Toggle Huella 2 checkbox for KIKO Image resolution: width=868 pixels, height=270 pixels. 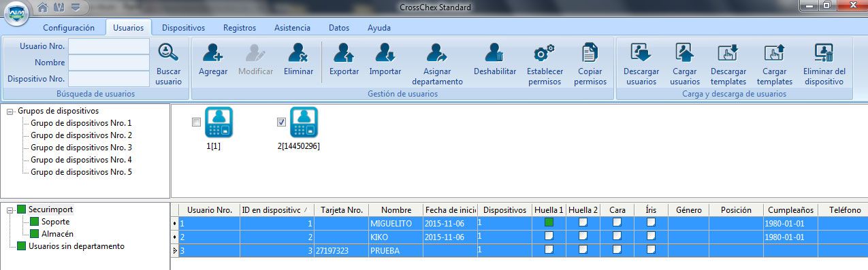click(583, 236)
